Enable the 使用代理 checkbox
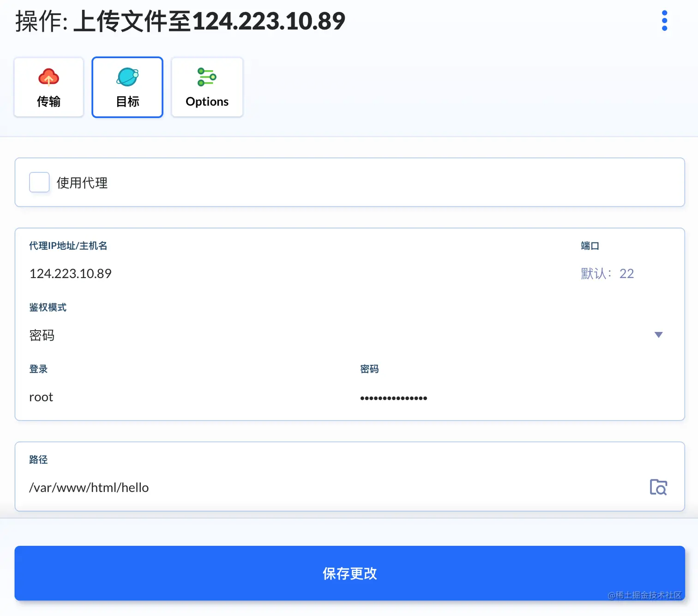The height and width of the screenshot is (616, 698). [x=39, y=182]
